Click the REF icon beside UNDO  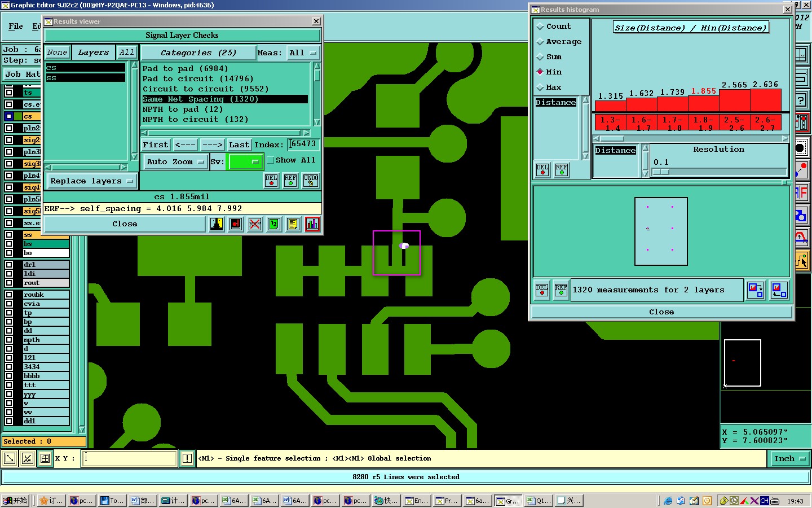tap(290, 181)
